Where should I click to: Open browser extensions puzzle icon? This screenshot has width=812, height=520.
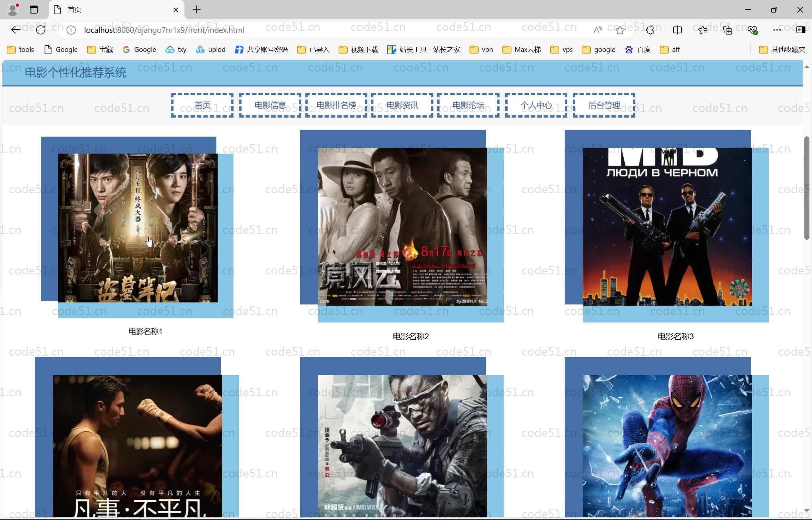pyautogui.click(x=650, y=30)
